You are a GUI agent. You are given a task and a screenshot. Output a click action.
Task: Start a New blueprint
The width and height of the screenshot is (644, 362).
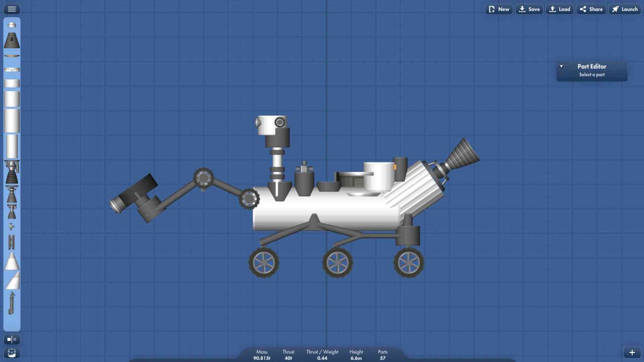coord(499,9)
